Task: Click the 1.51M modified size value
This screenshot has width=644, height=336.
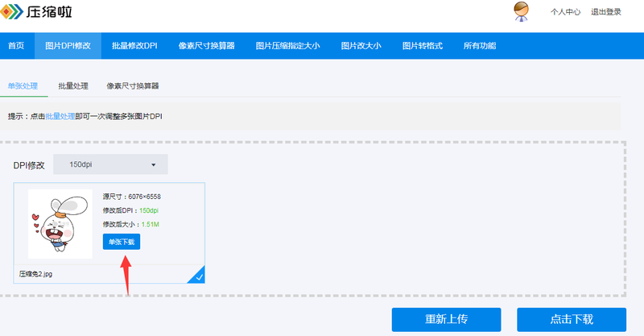Action: pos(151,225)
